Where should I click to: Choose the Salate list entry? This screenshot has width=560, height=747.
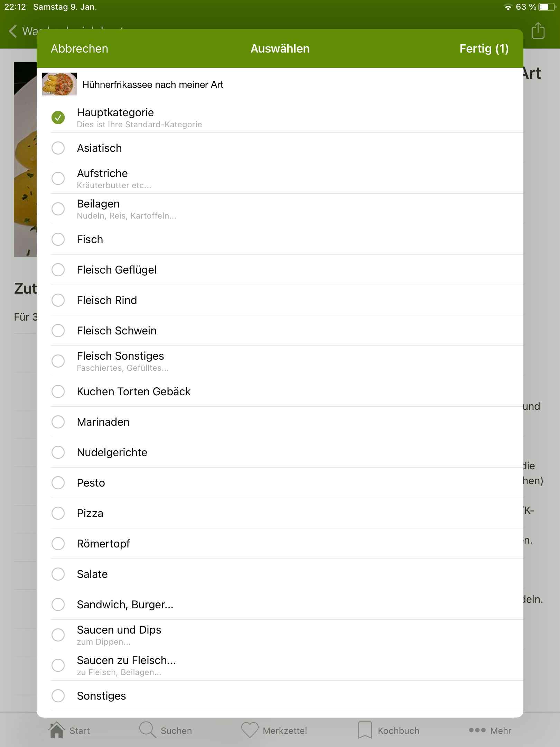click(x=92, y=574)
